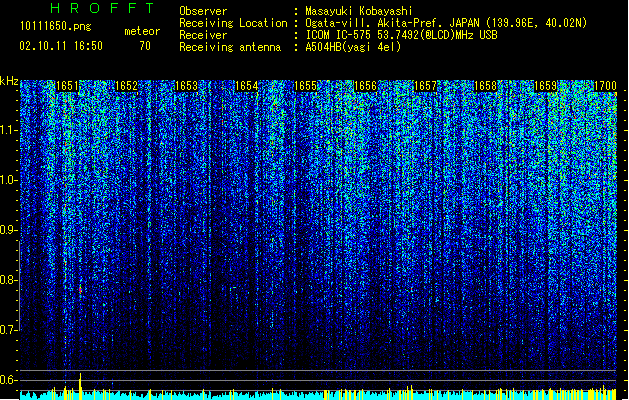This screenshot has height=400, width=629.
Task: Click the Observer label
Action: [x=203, y=11]
